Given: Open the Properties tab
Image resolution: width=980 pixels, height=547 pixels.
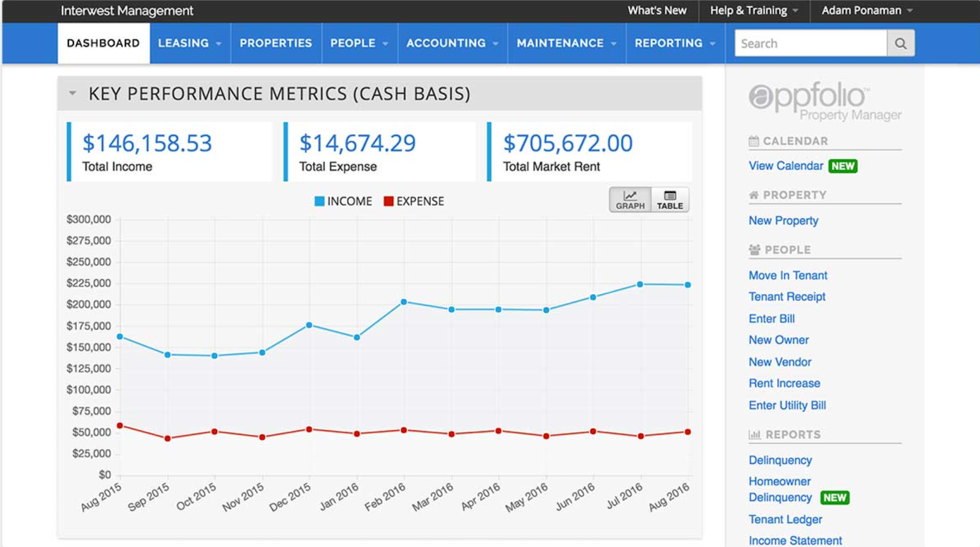Looking at the screenshot, I should pyautogui.click(x=276, y=43).
